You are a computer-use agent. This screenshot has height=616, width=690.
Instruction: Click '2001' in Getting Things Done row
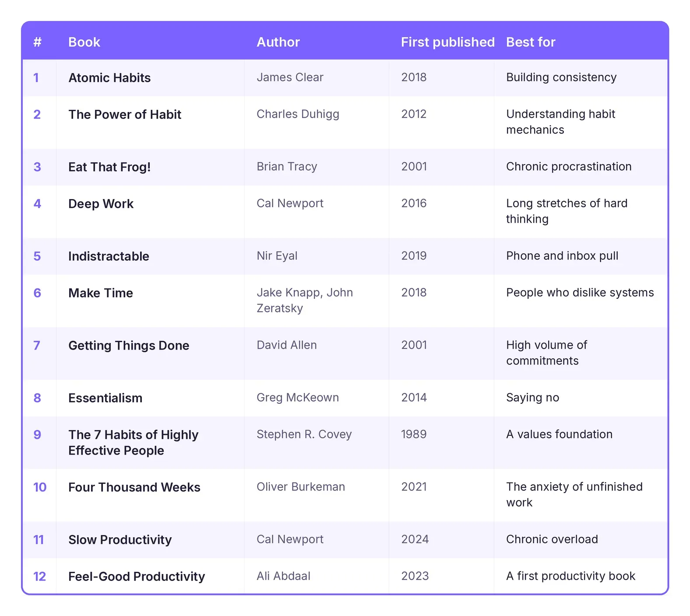point(414,345)
